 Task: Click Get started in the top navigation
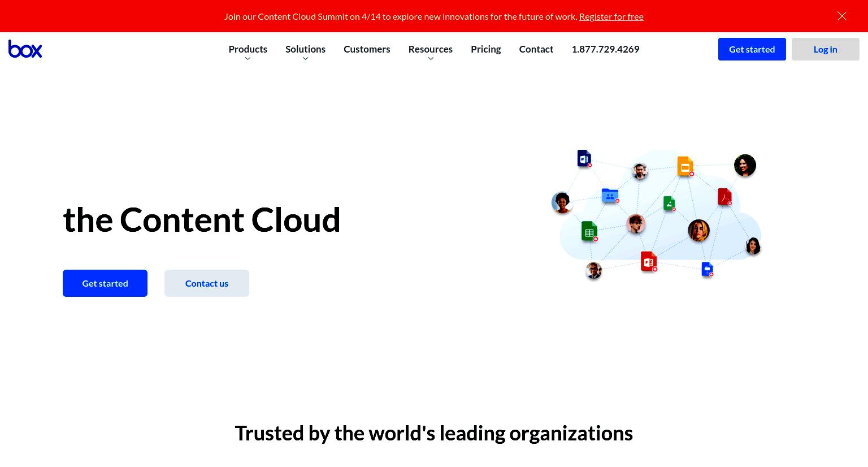pos(752,49)
